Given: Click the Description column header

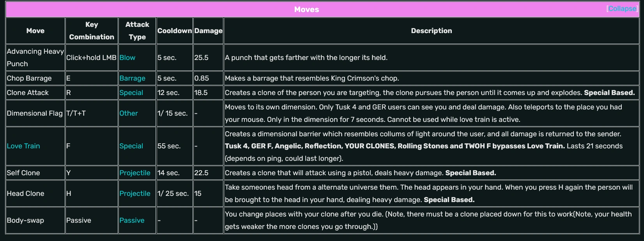Looking at the screenshot, I should tap(431, 31).
